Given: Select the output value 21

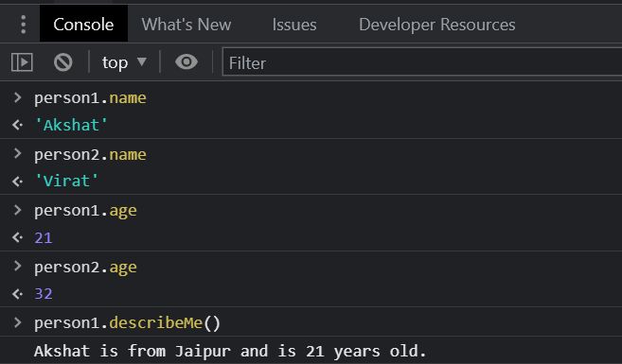Looking at the screenshot, I should 44,237.
